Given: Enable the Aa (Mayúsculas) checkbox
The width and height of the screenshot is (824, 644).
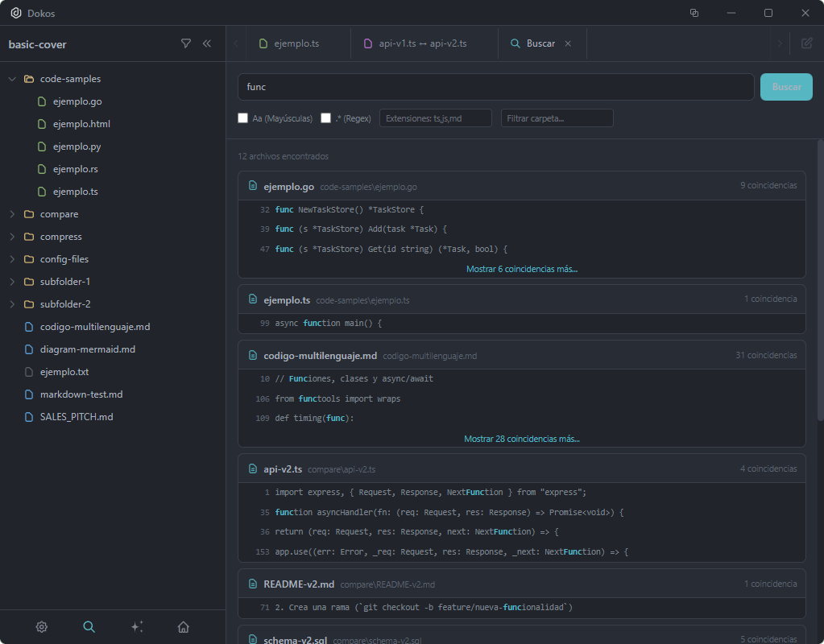Looking at the screenshot, I should 243,118.
